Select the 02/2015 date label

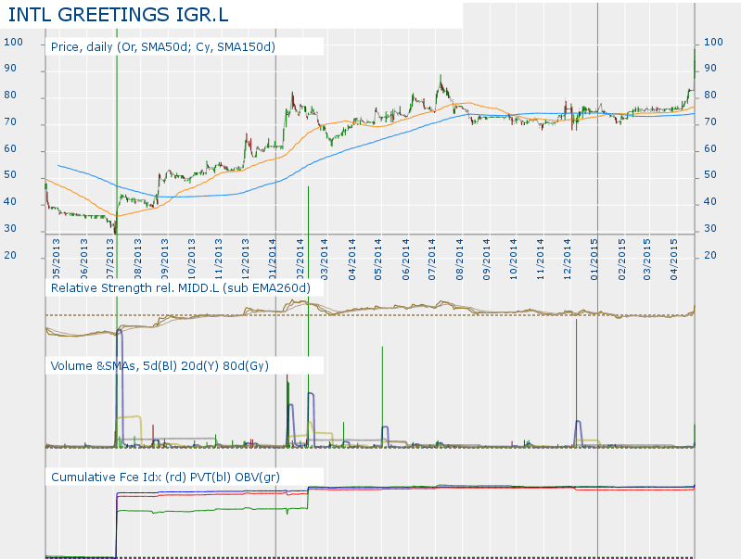pos(621,260)
